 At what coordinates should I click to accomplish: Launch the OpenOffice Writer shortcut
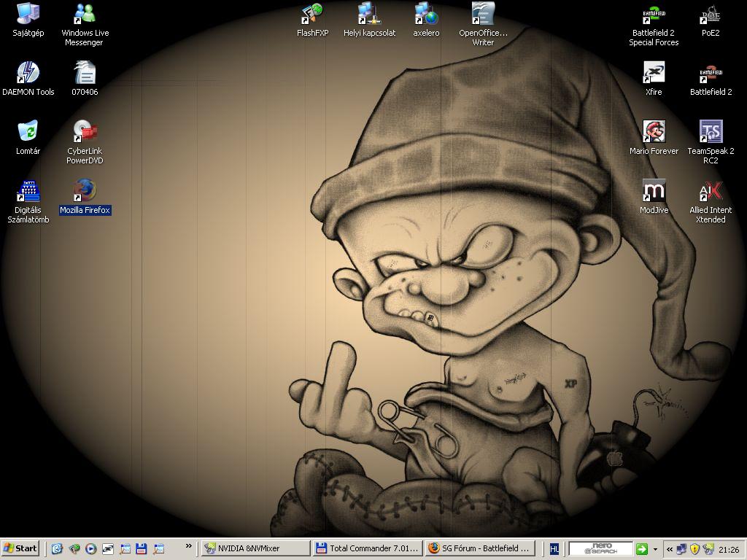point(483,15)
